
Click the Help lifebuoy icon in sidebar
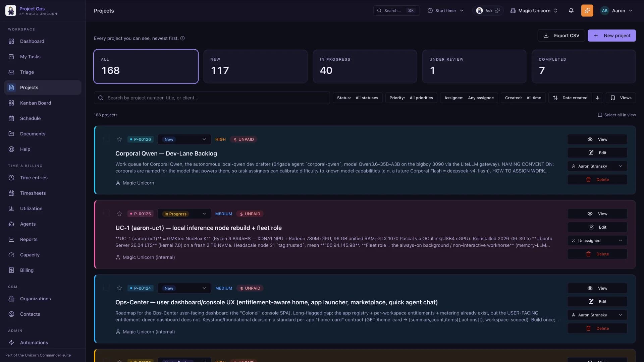point(11,149)
